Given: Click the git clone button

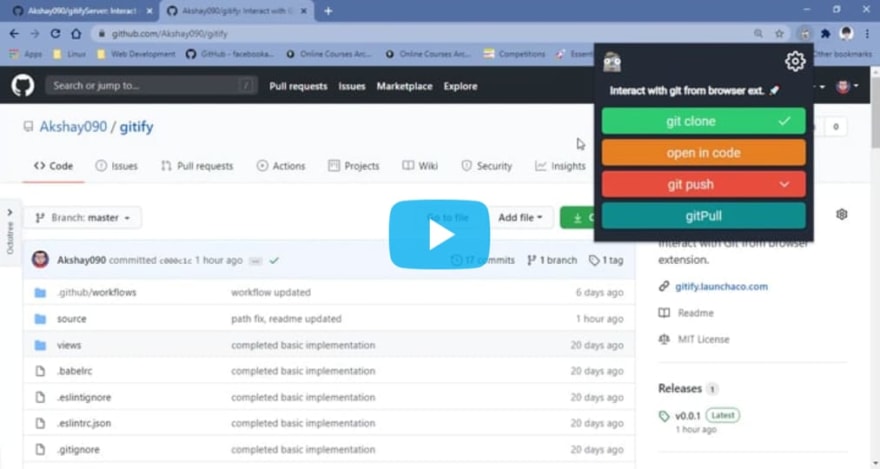Looking at the screenshot, I should (x=703, y=121).
